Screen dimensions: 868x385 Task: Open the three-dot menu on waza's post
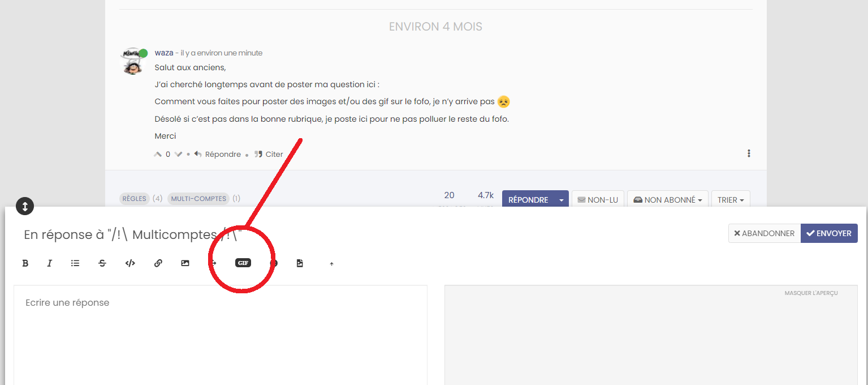click(x=749, y=153)
